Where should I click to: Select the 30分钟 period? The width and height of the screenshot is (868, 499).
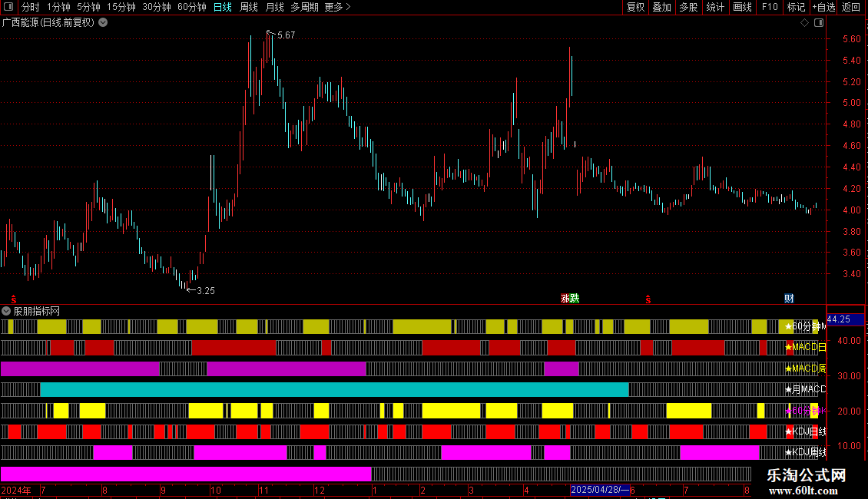point(156,7)
